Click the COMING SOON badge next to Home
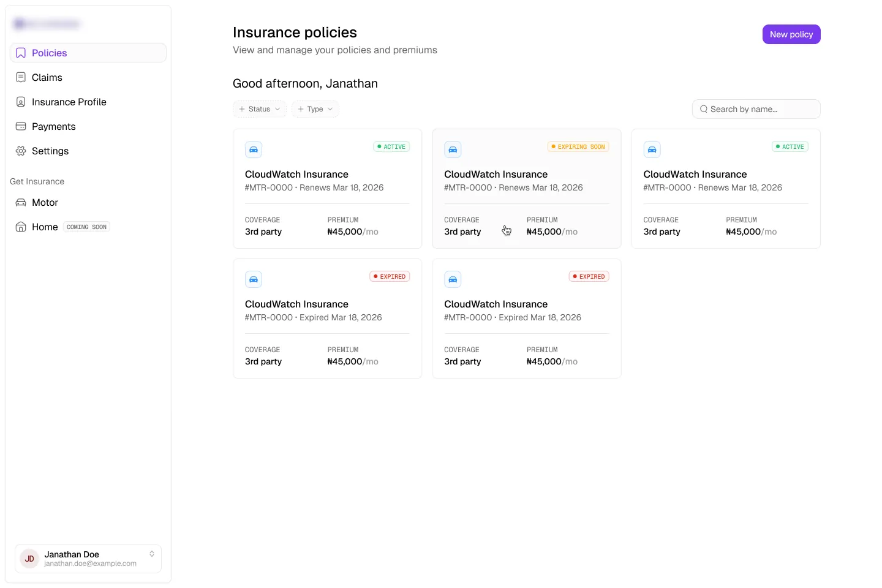Viewport: 882px width, 588px height. pyautogui.click(x=86, y=227)
